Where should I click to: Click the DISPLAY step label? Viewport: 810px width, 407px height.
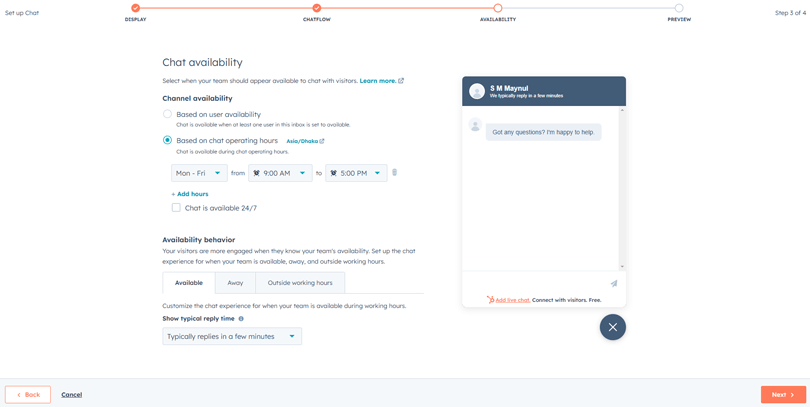[135, 20]
